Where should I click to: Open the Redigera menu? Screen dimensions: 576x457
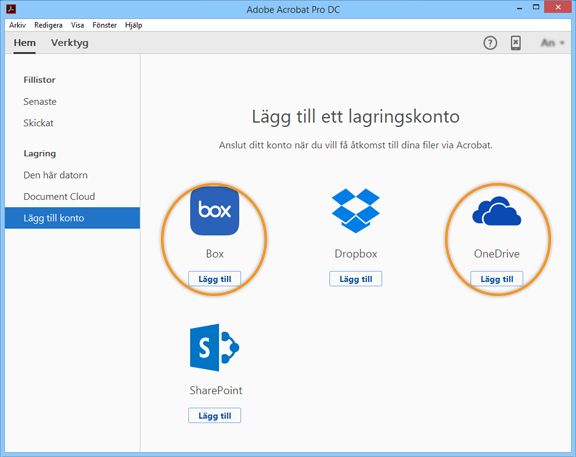48,25
